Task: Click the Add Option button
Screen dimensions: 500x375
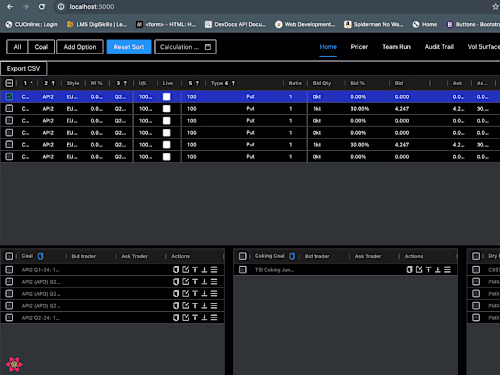Action: tap(80, 47)
